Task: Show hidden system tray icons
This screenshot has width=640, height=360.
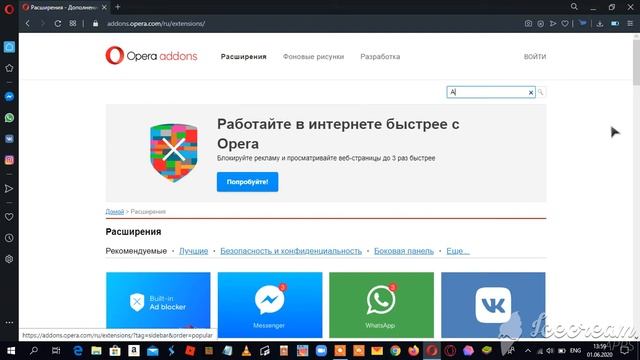Action: point(528,351)
